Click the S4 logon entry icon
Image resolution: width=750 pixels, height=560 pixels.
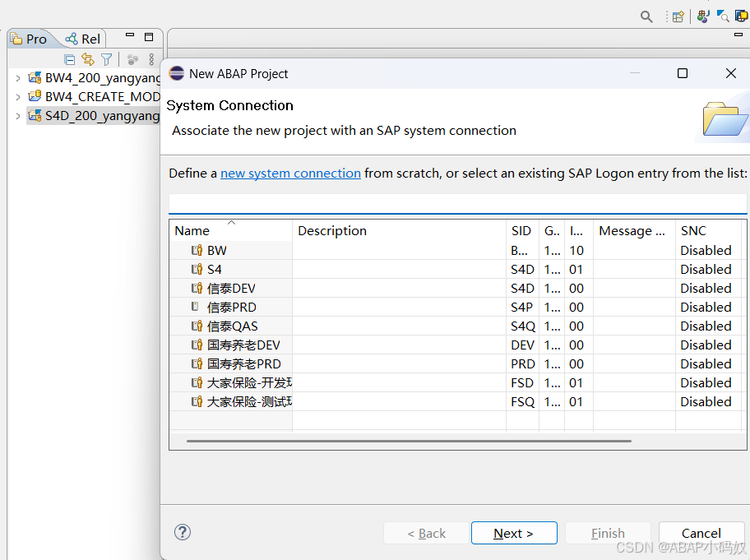click(197, 269)
